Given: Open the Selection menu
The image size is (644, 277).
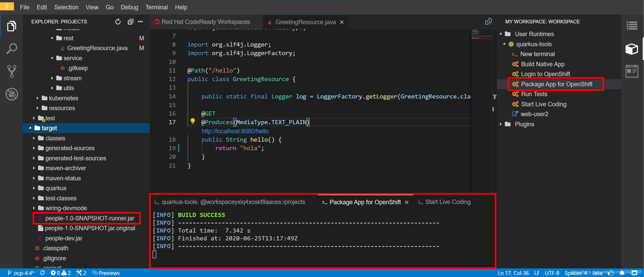Looking at the screenshot, I should tap(66, 7).
